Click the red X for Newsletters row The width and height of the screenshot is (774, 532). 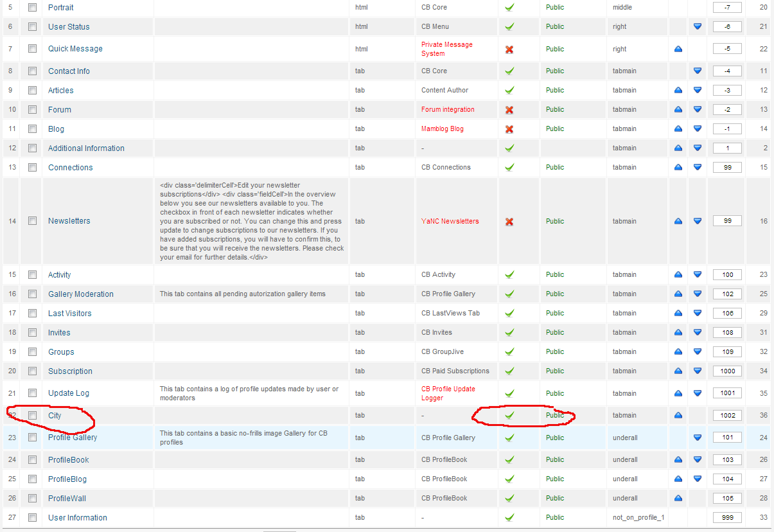509,222
